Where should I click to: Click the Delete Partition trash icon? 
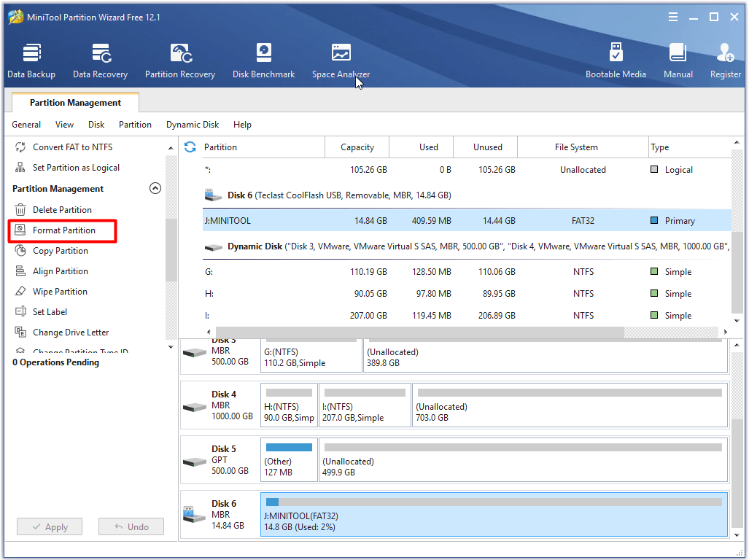[20, 209]
